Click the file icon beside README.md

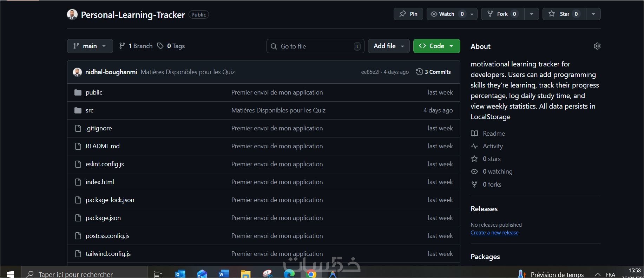coord(78,146)
